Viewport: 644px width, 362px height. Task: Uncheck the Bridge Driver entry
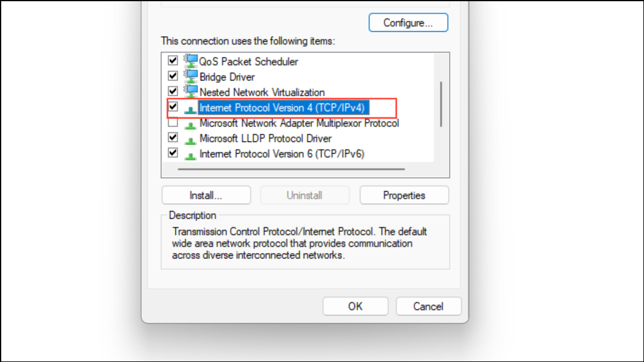point(173,76)
